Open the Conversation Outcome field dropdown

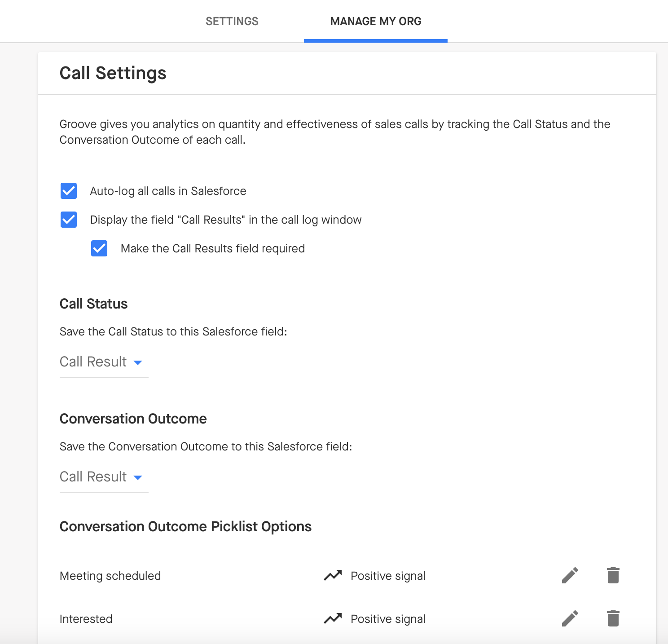click(103, 477)
